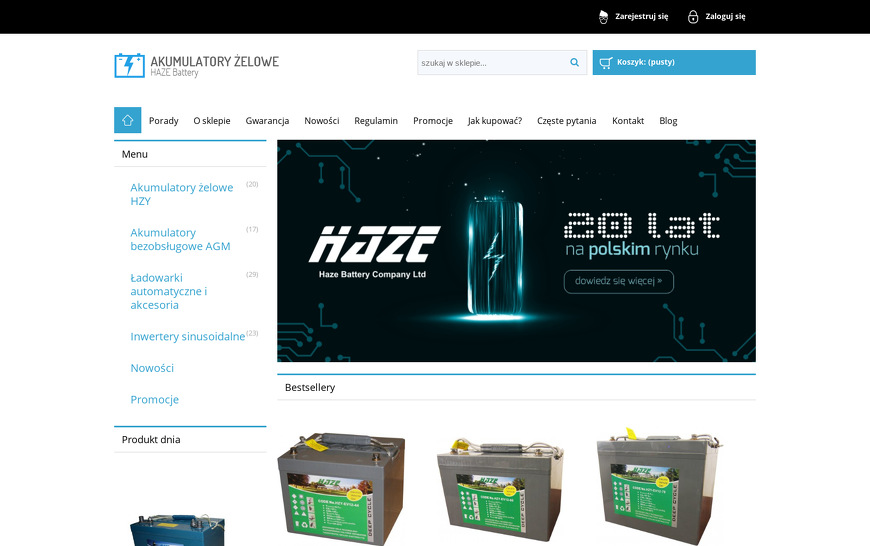Image resolution: width=870 pixels, height=546 pixels.
Task: Click the AKUMULATORY ŻELOWE site title
Action: pos(215,61)
